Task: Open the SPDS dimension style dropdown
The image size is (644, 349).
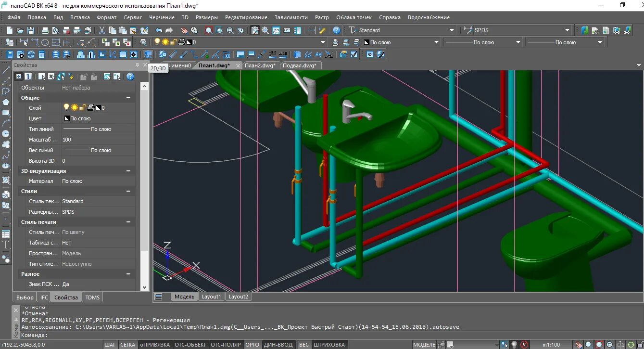Action: [567, 30]
